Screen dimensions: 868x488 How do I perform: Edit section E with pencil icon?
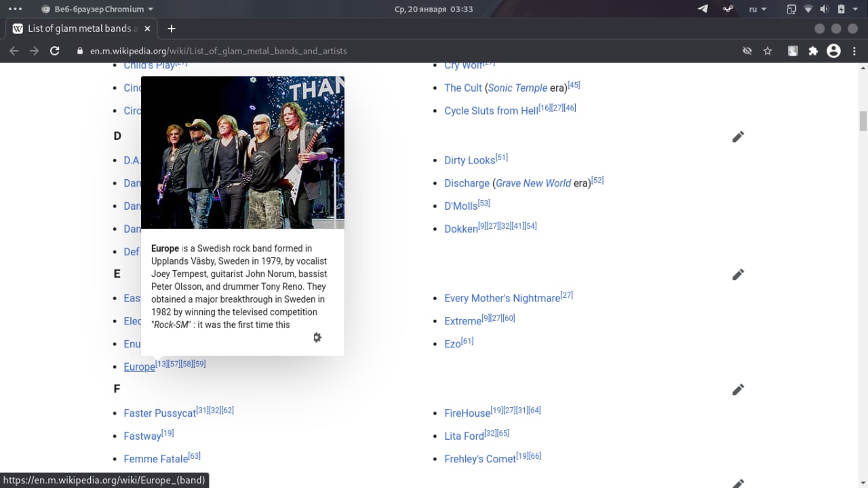click(738, 274)
